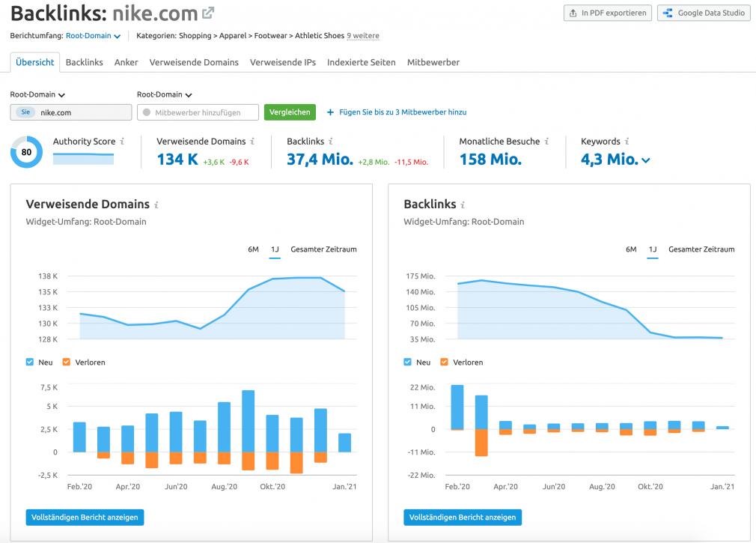756x543 pixels.
Task: Open Backlinks tab
Action: point(85,62)
